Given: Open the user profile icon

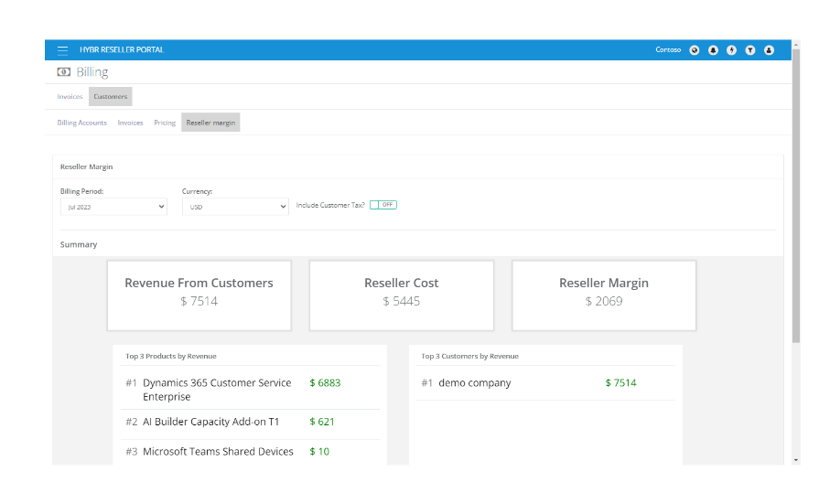Looking at the screenshot, I should pyautogui.click(x=769, y=50).
